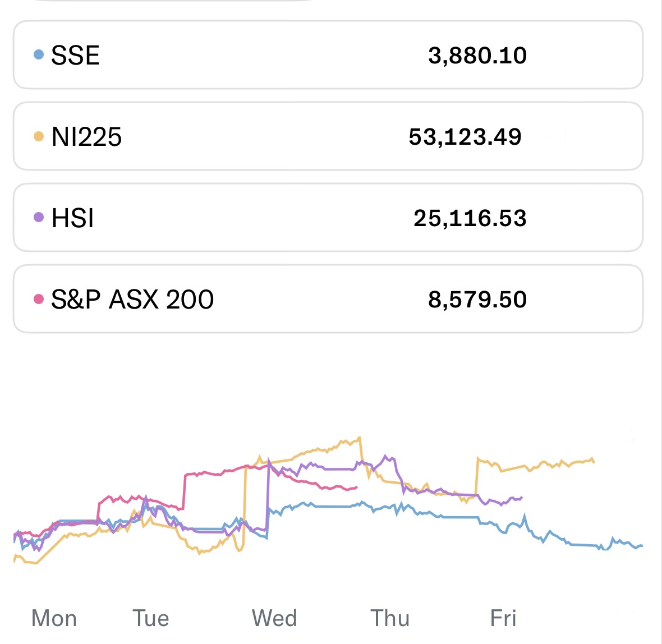Viewport: 662px width, 644px height.
Task: Click the blue dot beside SSE
Action: click(x=39, y=54)
